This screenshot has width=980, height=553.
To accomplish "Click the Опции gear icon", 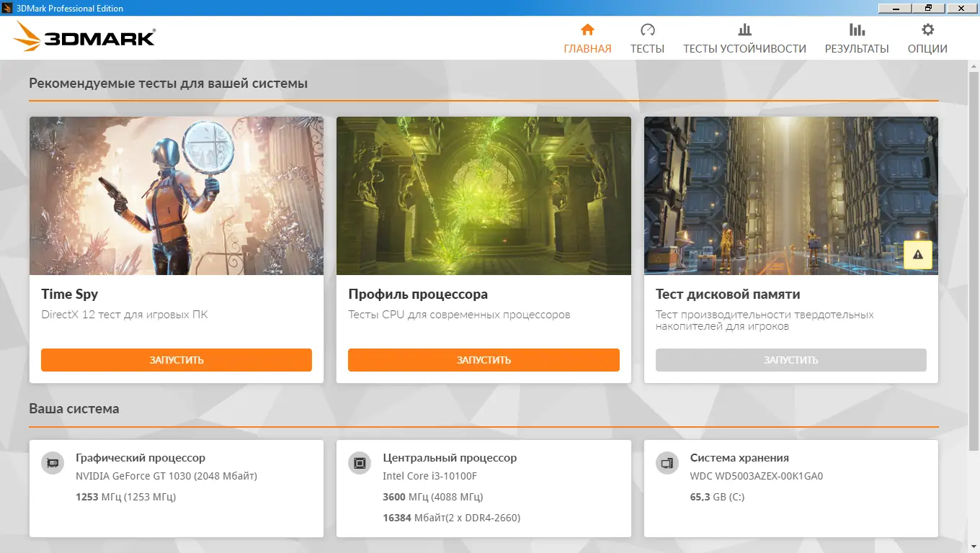I will click(927, 30).
